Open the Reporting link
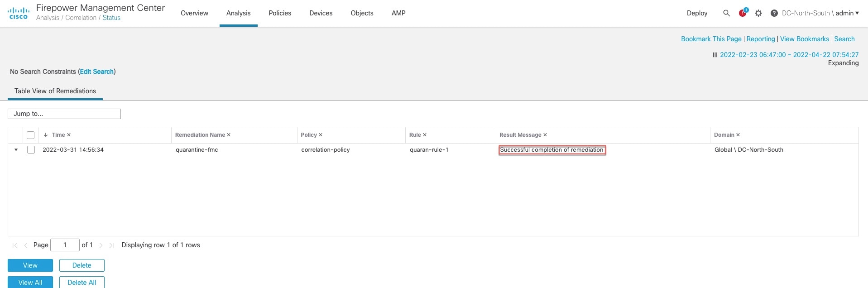This screenshot has height=288, width=868. tap(761, 39)
